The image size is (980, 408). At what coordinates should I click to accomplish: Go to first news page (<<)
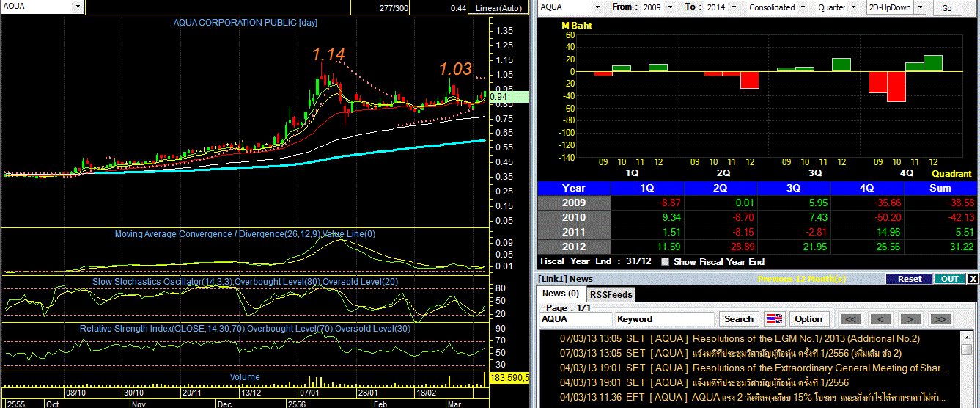(850, 319)
